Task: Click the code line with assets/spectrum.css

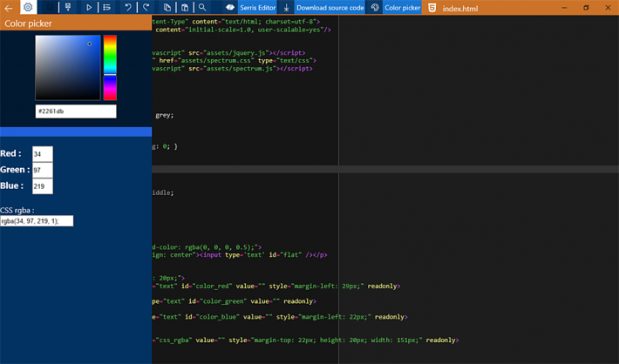Action: click(x=235, y=60)
